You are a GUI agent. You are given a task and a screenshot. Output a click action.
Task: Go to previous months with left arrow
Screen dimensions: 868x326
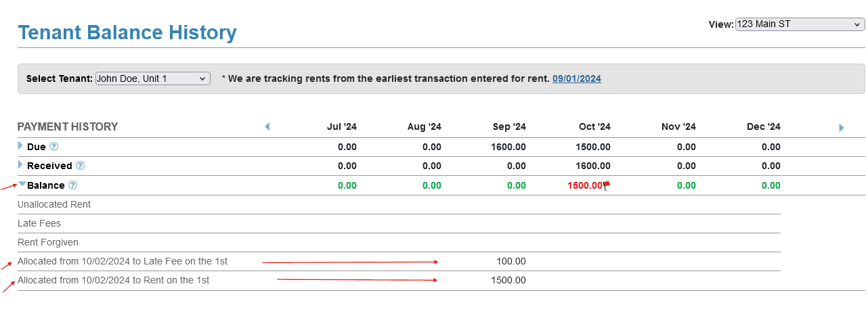(267, 126)
